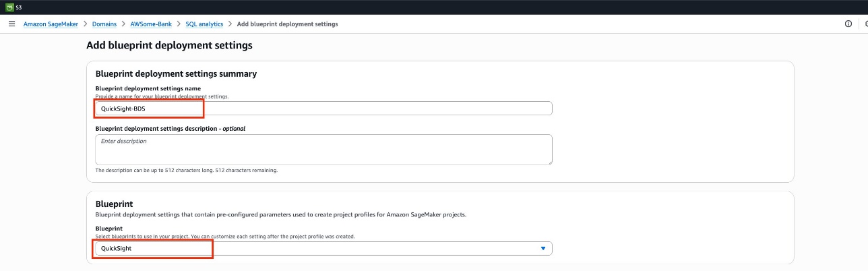The image size is (868, 271).
Task: Click the blueprint deployment settings name field
Action: click(x=323, y=109)
